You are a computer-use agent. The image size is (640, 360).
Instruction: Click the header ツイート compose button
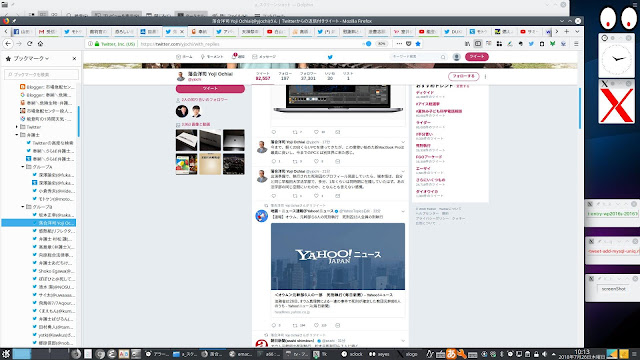477,57
